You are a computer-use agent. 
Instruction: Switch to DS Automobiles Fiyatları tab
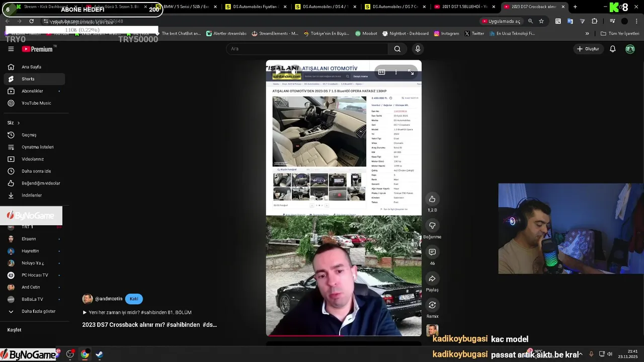(257, 7)
